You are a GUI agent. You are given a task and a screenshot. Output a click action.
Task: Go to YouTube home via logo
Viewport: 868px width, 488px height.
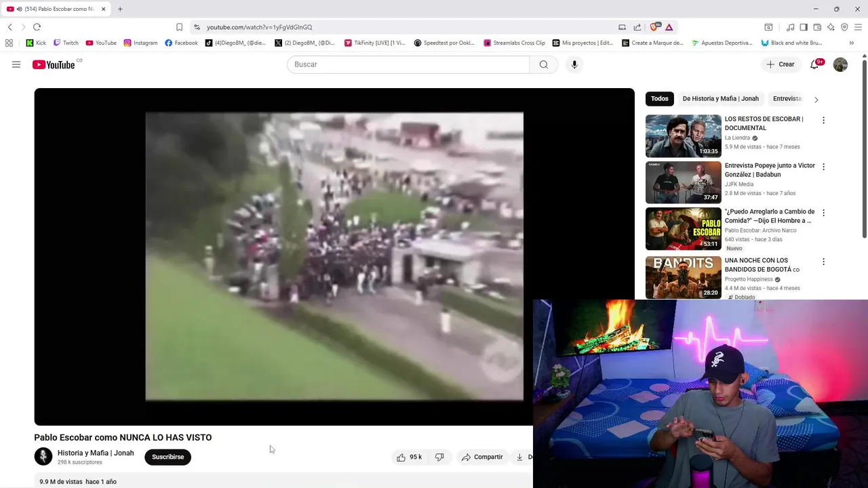pyautogui.click(x=54, y=64)
